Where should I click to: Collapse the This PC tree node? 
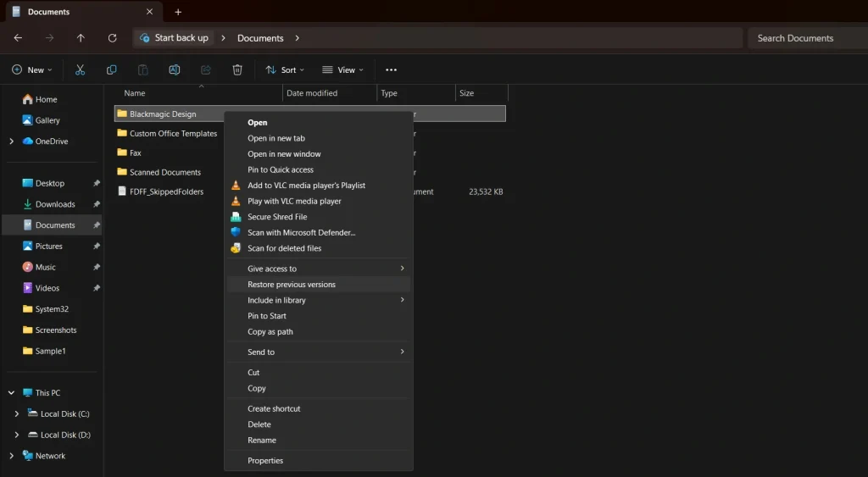click(12, 393)
